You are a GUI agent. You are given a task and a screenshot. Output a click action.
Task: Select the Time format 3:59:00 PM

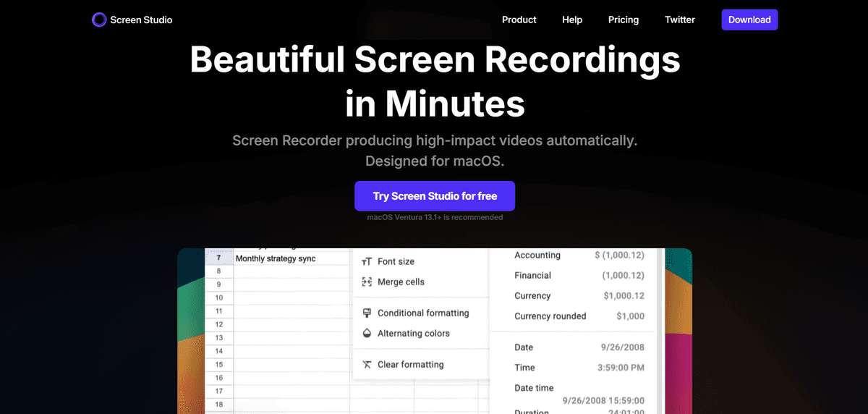[x=579, y=367]
